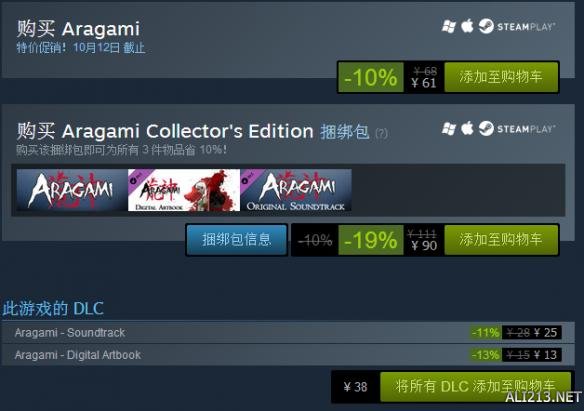The image size is (584, 411).
Task: Click the SteamPlay logo in the Aragami purchase box
Action: click(x=517, y=26)
